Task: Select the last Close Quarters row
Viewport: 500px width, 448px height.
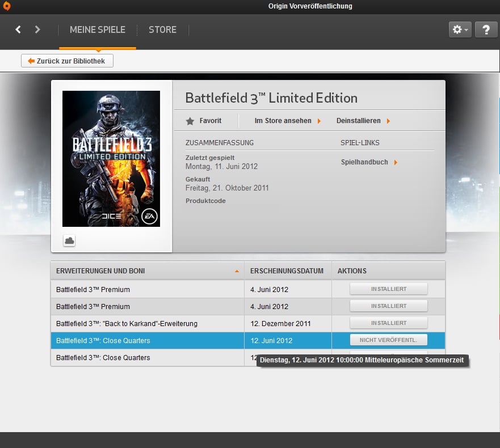Action: pyautogui.click(x=148, y=358)
